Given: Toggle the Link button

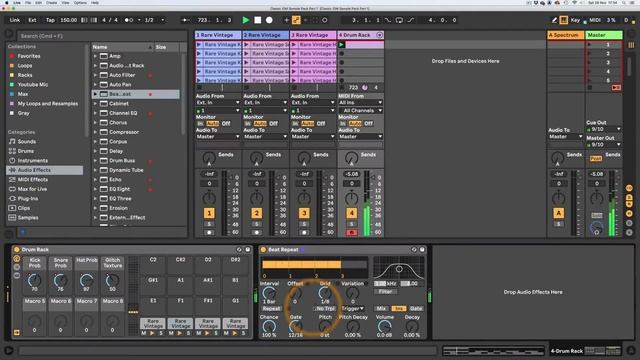Looking at the screenshot, I should [x=15, y=20].
